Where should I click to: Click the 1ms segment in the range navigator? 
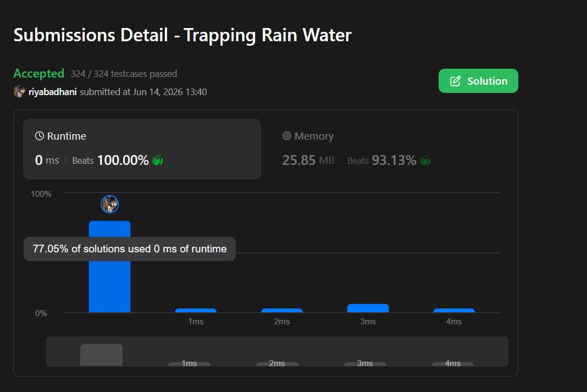[x=189, y=364]
